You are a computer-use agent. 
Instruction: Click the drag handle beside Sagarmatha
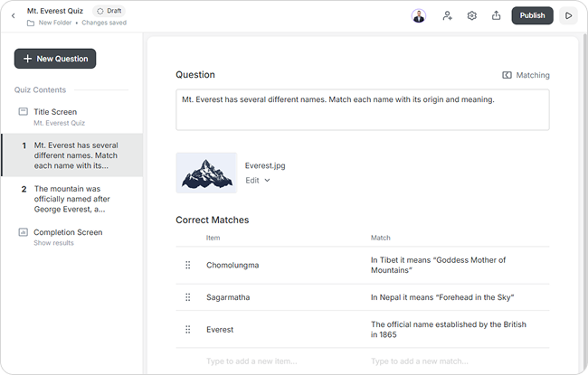click(188, 297)
